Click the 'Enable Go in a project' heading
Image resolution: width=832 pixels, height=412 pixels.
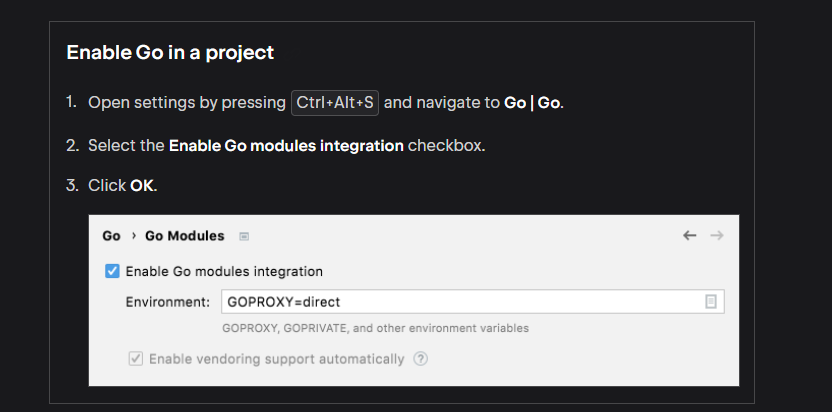tap(170, 52)
